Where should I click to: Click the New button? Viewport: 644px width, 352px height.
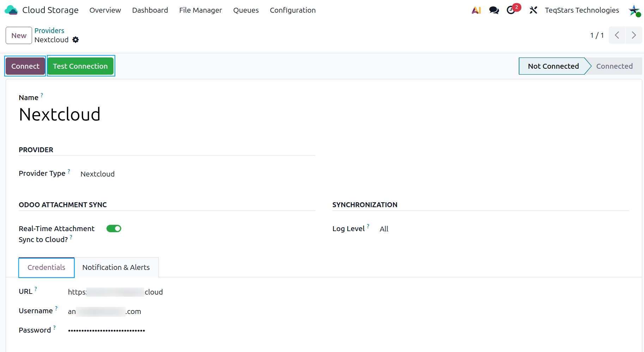point(19,36)
